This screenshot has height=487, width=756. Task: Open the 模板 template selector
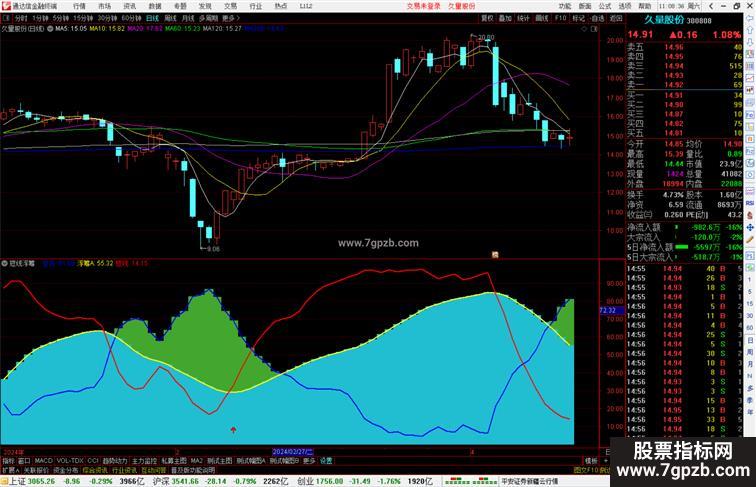click(x=591, y=461)
